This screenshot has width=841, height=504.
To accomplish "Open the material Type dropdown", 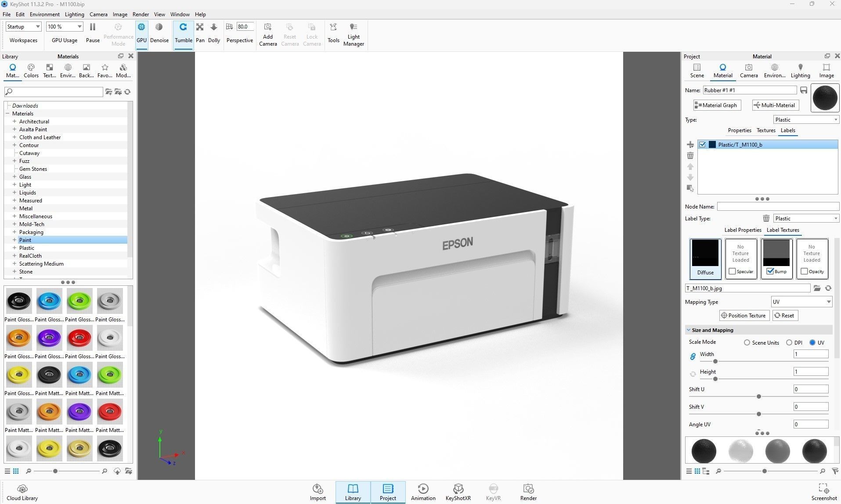I will click(x=806, y=119).
